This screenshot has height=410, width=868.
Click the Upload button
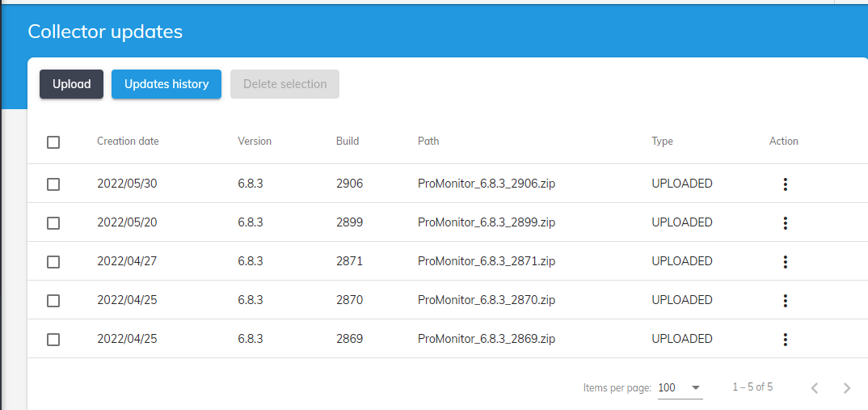coord(71,84)
